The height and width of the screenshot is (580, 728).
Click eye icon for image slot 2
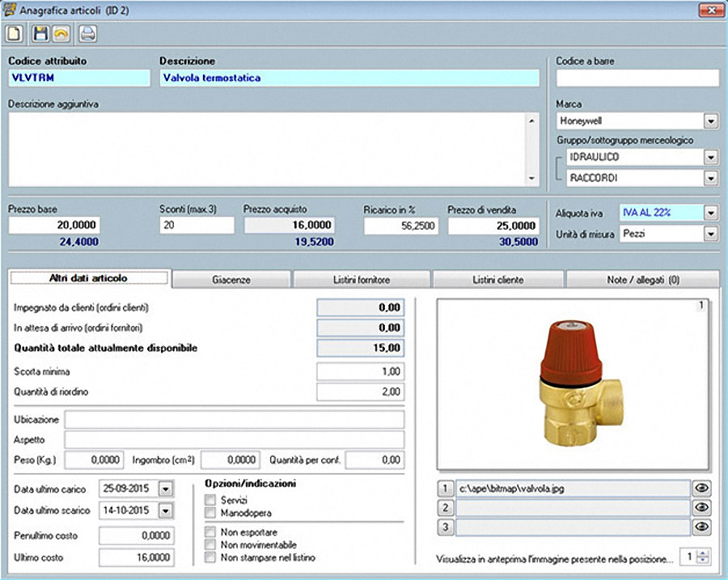pyautogui.click(x=703, y=508)
